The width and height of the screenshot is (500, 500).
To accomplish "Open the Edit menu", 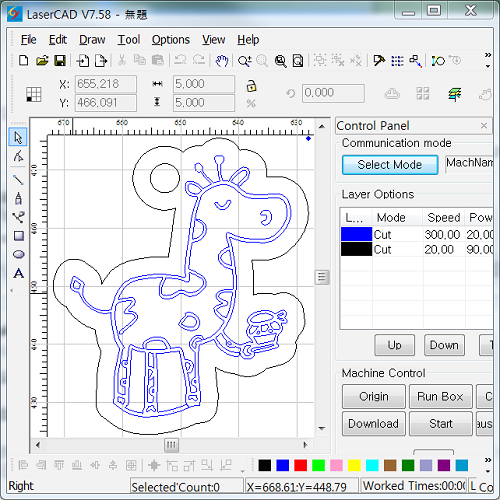I will click(58, 40).
